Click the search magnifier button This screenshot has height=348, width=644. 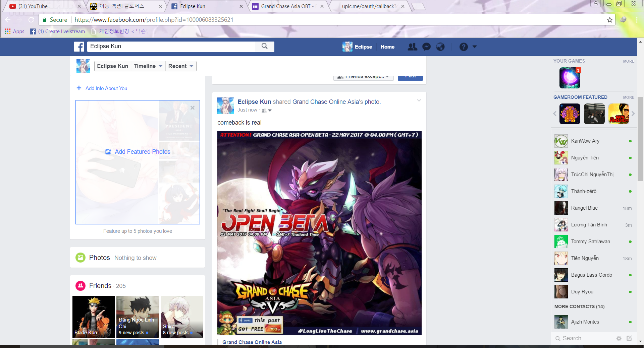coord(265,46)
